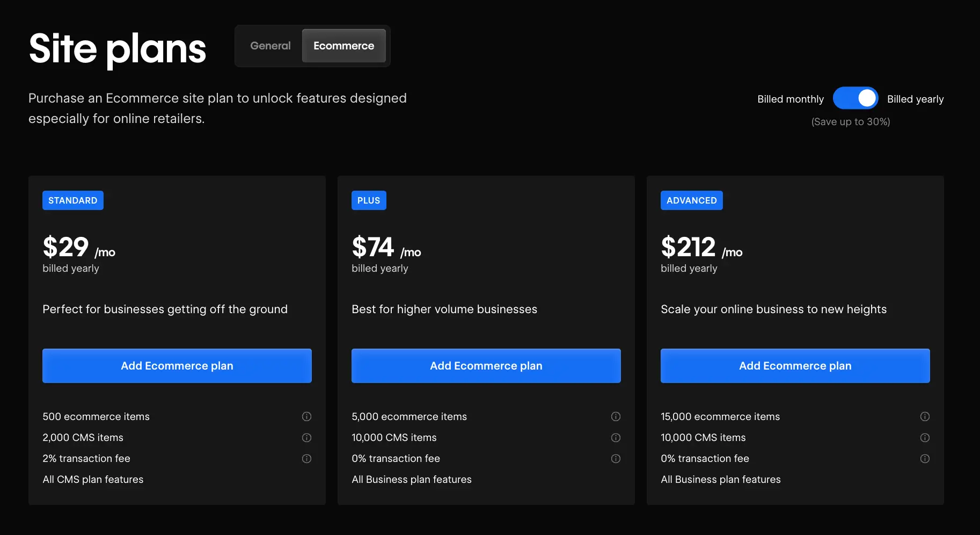980x535 pixels.
Task: Click 'All Business plan features' in Advanced card
Action: 721,479
